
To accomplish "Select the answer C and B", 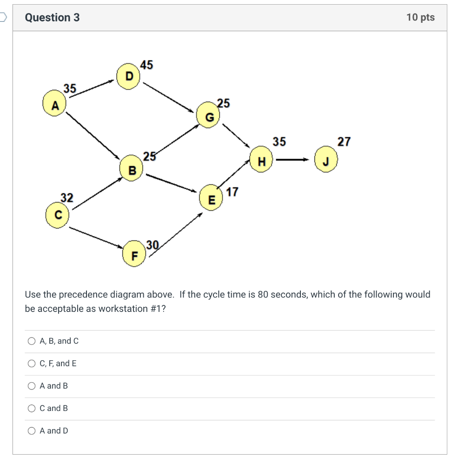I will 31,408.
